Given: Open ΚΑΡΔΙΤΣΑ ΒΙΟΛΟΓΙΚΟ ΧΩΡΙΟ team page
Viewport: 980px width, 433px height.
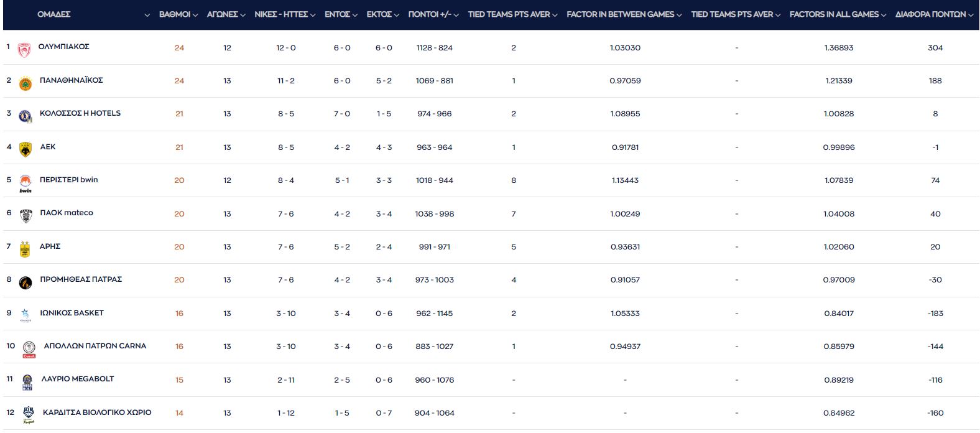Looking at the screenshot, I should point(97,412).
